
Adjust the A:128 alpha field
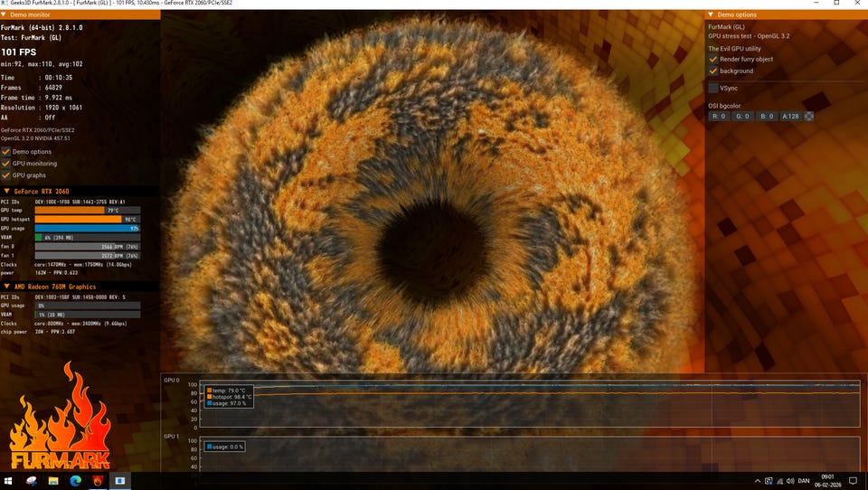coord(790,117)
